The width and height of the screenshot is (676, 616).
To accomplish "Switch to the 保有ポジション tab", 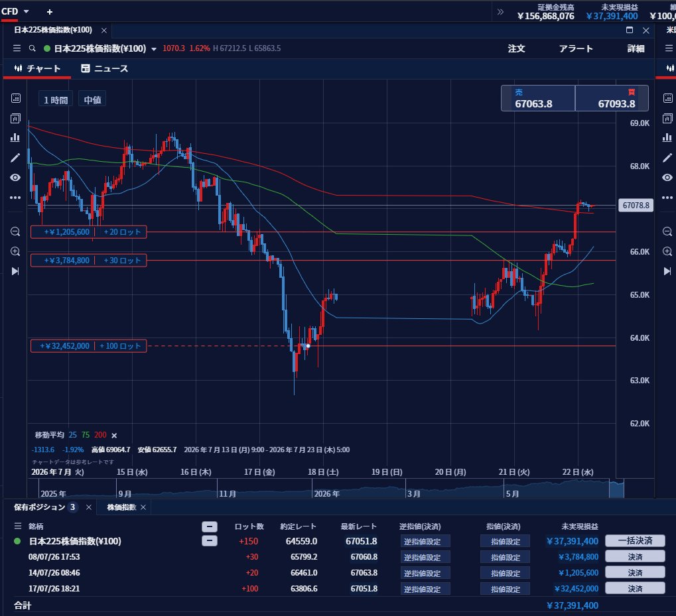I will click(45, 507).
